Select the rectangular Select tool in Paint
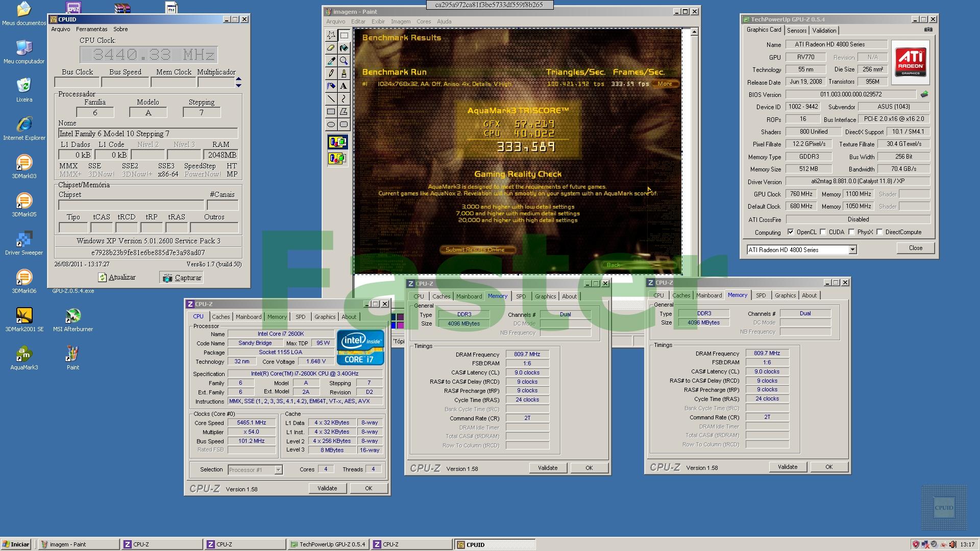 click(344, 35)
